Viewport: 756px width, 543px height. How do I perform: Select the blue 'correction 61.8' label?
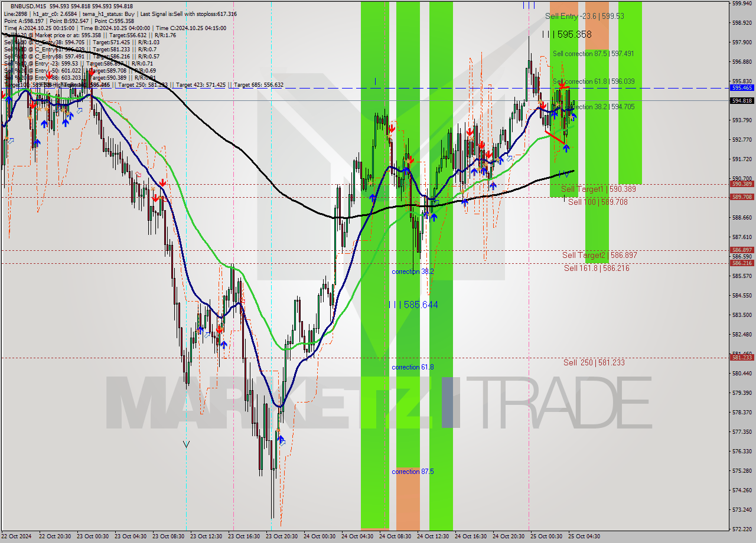[413, 367]
